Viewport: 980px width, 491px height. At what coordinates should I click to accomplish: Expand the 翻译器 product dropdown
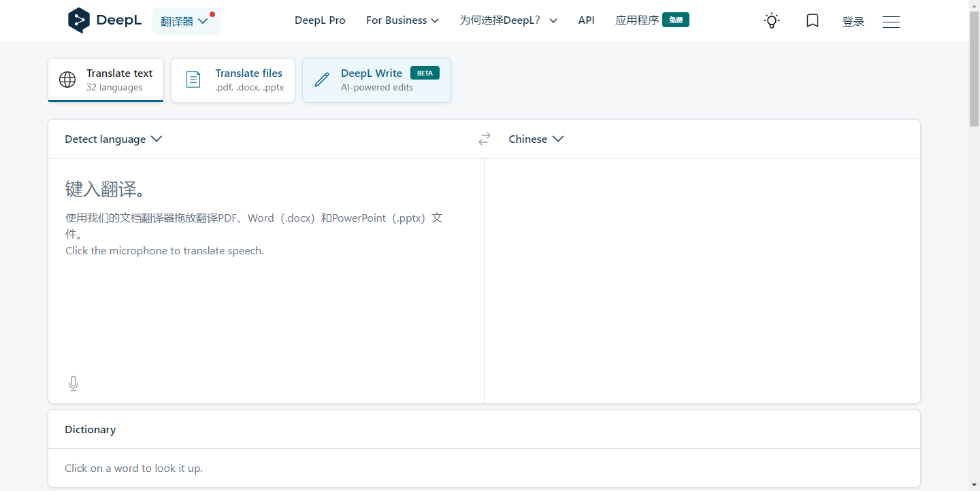pos(186,21)
